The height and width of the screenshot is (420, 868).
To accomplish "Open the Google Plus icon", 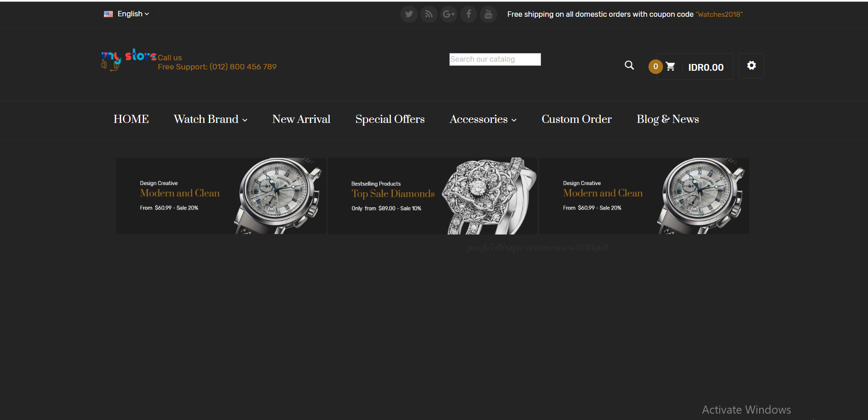I will click(449, 14).
